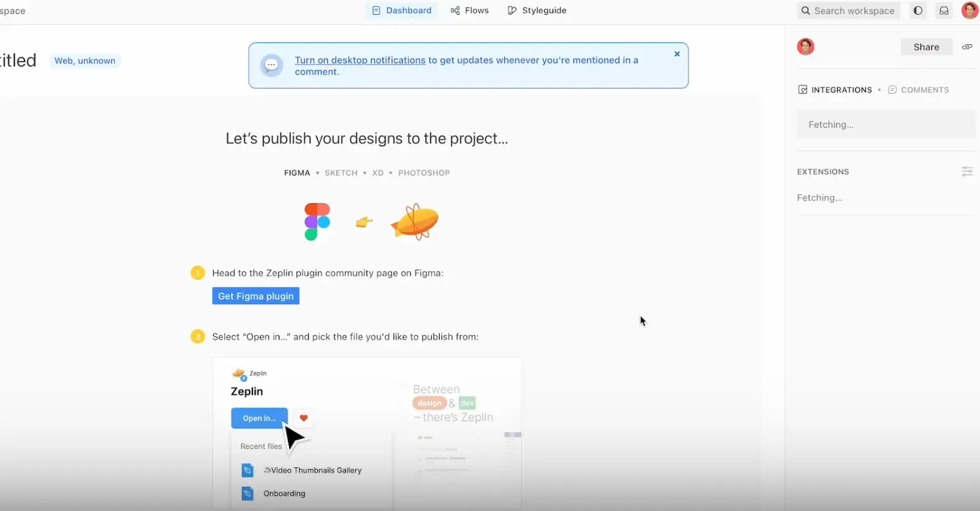
Task: Click the chat bubble icon in banner
Action: coord(271,65)
